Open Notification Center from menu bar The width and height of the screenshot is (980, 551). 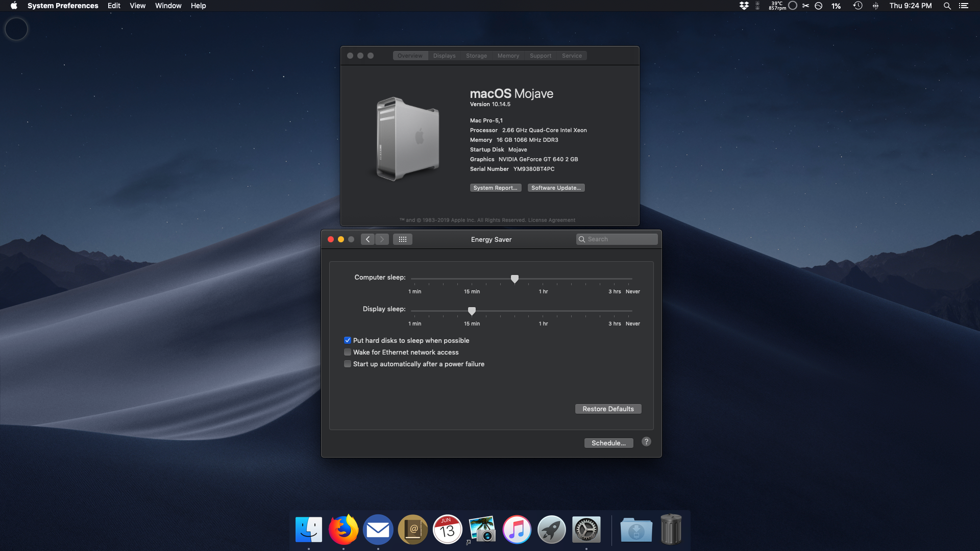tap(963, 6)
